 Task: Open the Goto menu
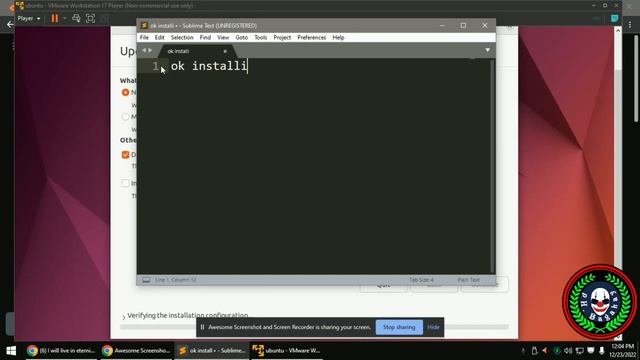[x=241, y=38]
